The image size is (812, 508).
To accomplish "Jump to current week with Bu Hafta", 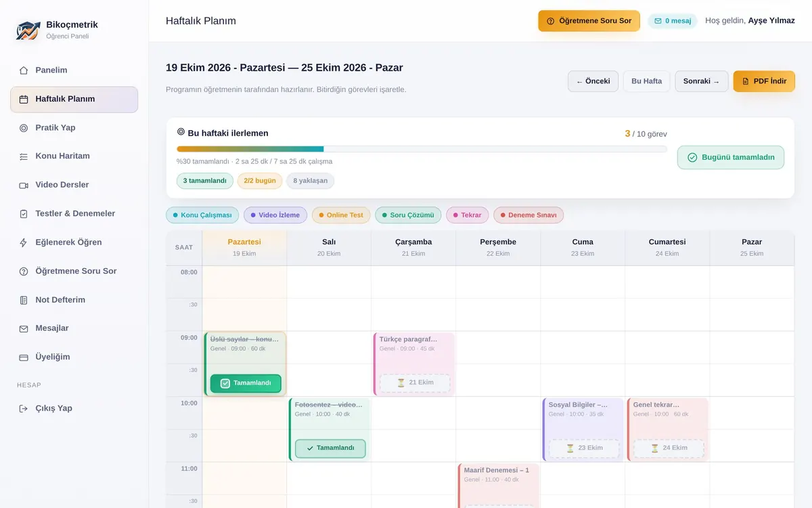I will (646, 81).
